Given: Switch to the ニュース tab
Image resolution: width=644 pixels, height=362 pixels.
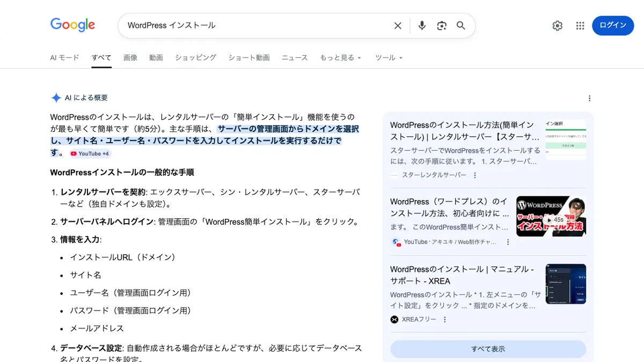Looking at the screenshot, I should click(x=295, y=57).
